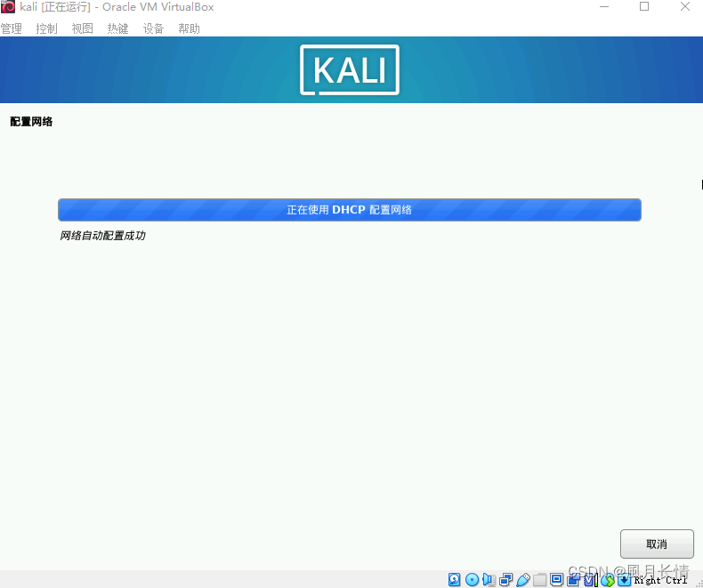Click the 配置网络 heading
Image resolution: width=703 pixels, height=588 pixels.
[x=31, y=122]
